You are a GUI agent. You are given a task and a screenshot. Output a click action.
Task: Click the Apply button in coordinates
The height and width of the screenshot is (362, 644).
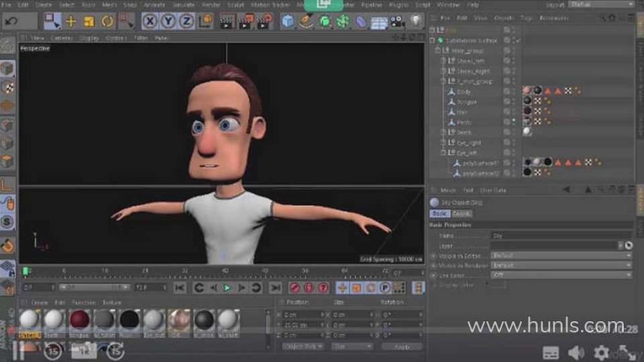(x=402, y=347)
